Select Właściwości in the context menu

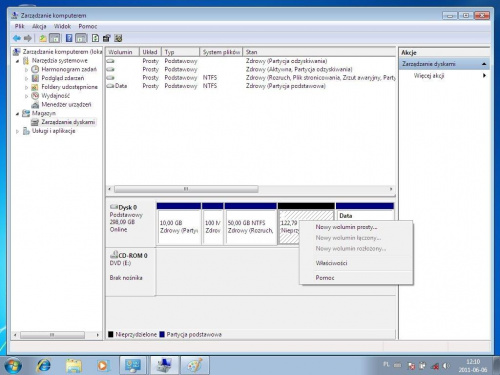[x=331, y=263]
